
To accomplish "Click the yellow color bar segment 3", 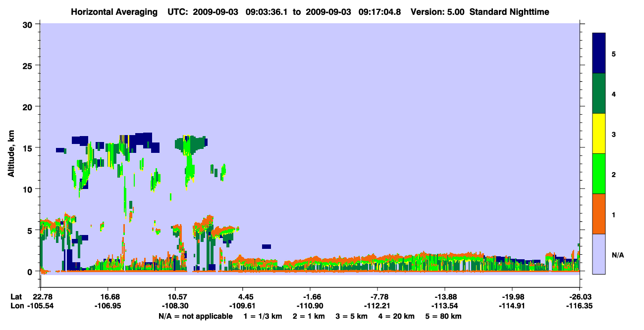I will [599, 134].
